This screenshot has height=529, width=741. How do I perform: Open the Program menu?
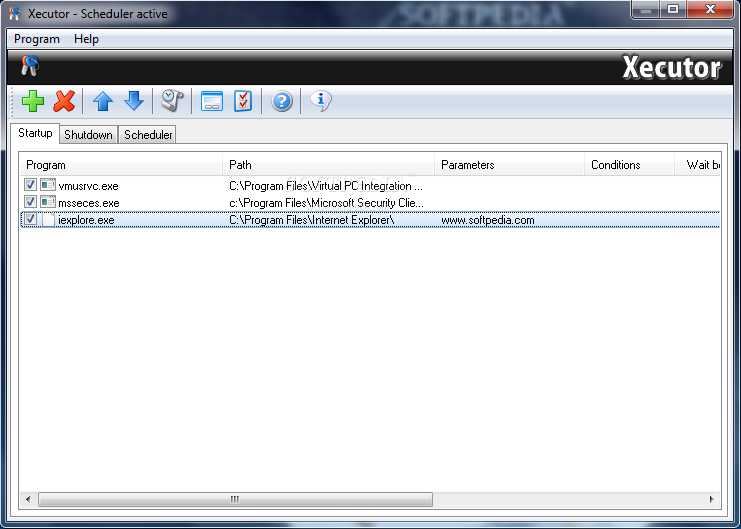pos(37,39)
